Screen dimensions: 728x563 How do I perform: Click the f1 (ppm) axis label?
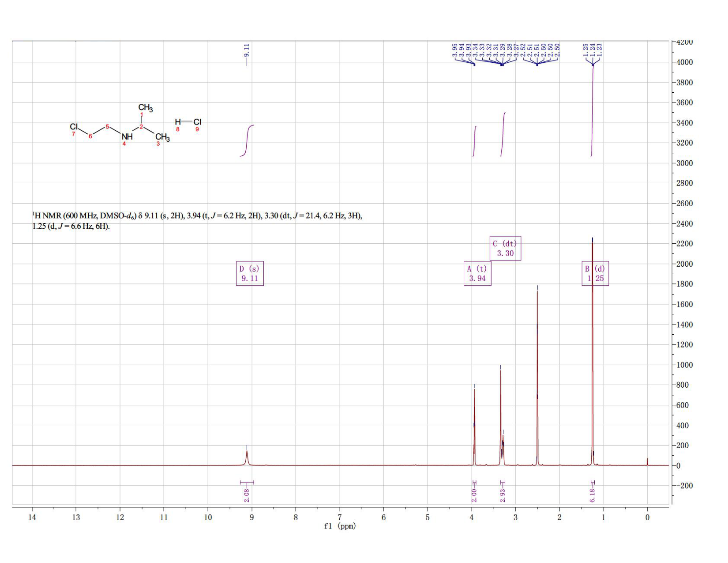click(340, 526)
